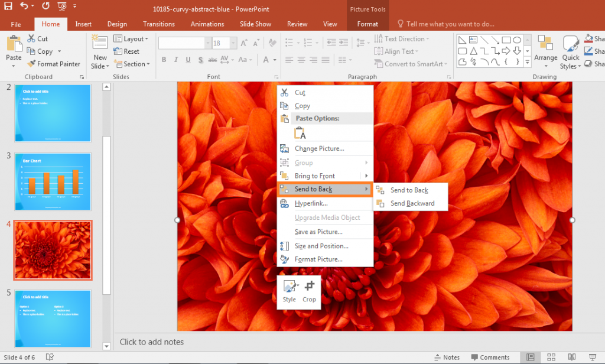The width and height of the screenshot is (605, 364).
Task: Toggle Bold formatting
Action: click(x=164, y=60)
